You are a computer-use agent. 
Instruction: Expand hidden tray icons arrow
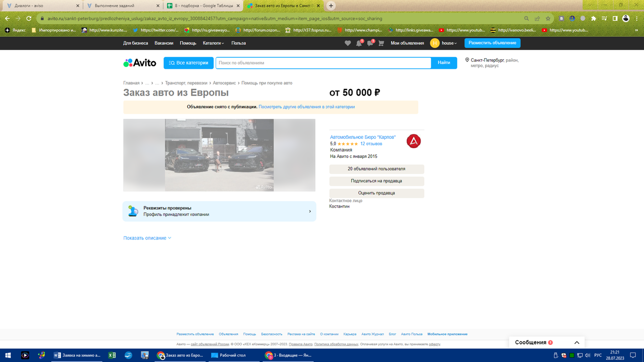pos(550,355)
